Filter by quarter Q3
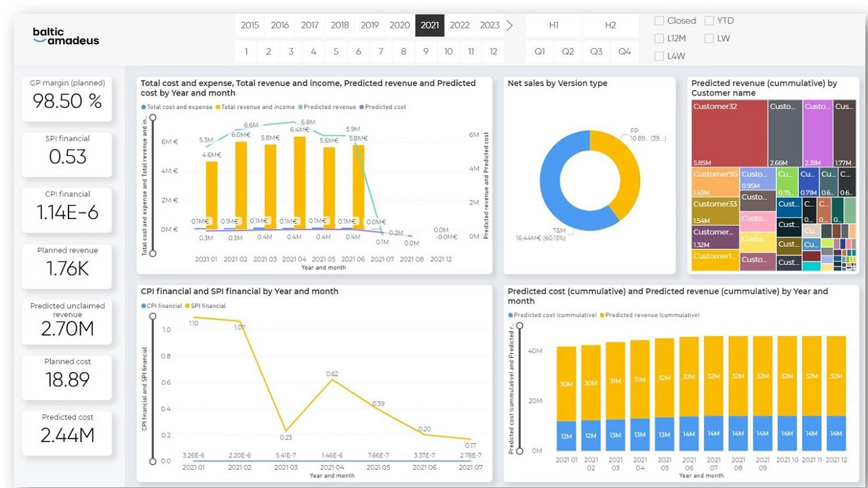This screenshot has height=488, width=868. tap(596, 52)
